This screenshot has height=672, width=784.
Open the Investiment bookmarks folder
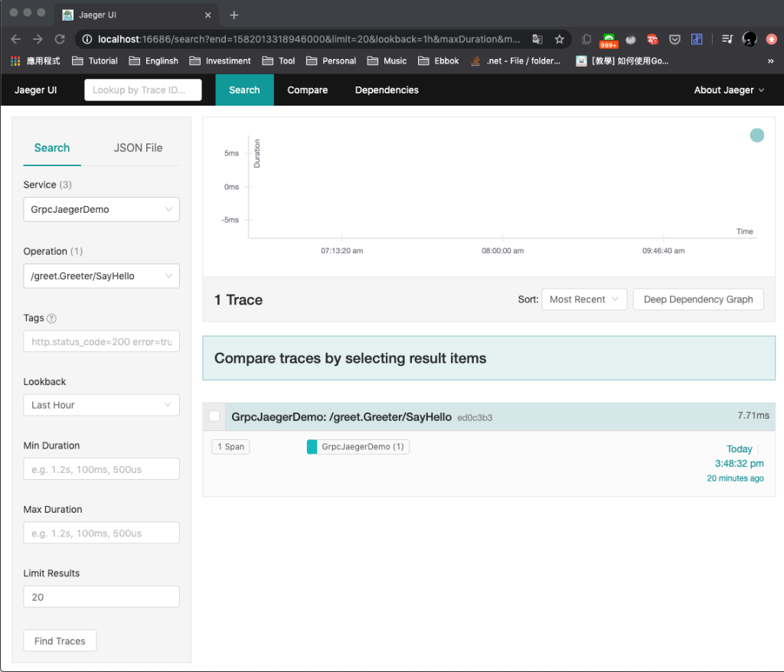point(220,61)
